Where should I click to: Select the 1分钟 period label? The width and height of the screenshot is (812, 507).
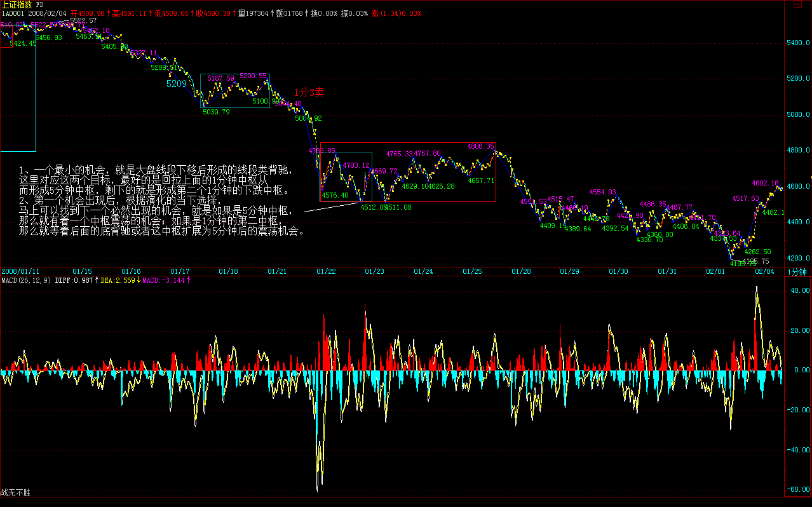pyautogui.click(x=797, y=271)
